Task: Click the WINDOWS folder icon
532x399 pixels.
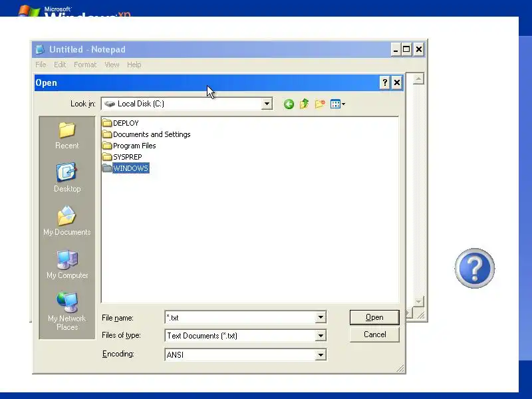Action: pos(107,168)
